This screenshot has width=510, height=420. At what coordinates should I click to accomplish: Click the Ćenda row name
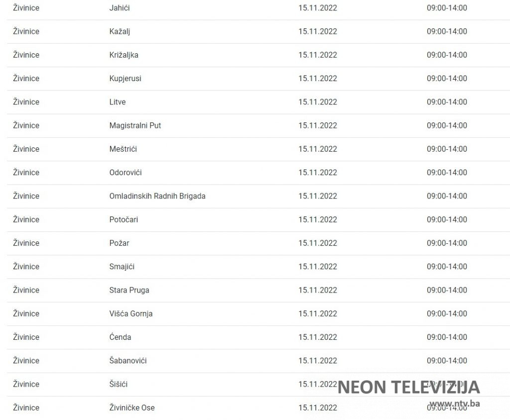120,337
